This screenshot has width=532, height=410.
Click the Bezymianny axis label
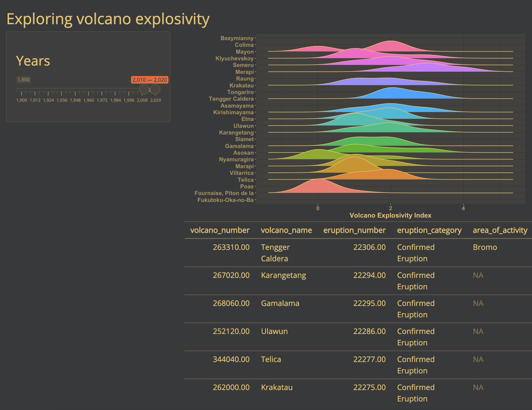tap(237, 38)
